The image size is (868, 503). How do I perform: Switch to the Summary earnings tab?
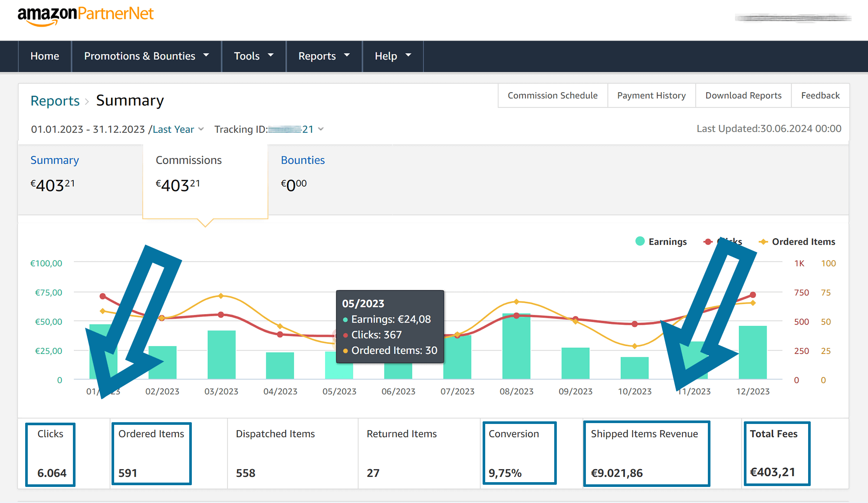(x=80, y=179)
